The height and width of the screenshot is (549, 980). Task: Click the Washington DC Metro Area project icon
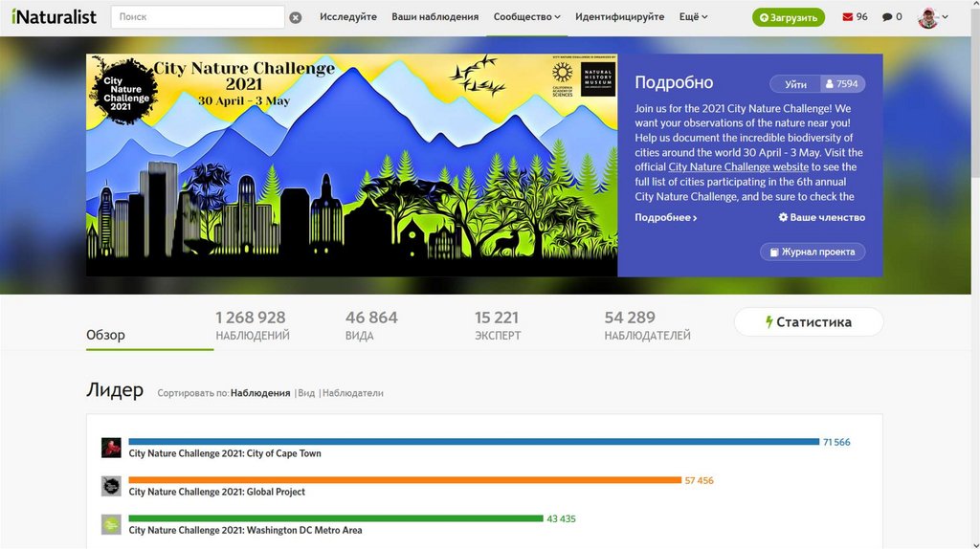[111, 524]
